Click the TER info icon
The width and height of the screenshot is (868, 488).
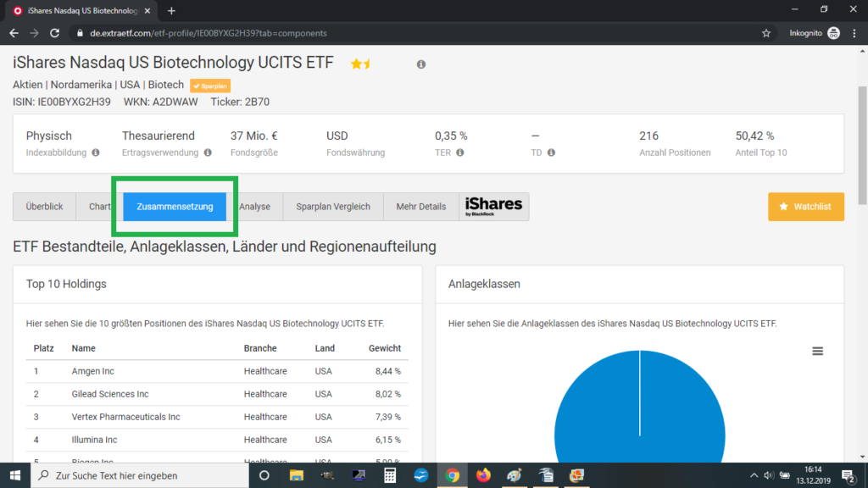click(x=460, y=152)
